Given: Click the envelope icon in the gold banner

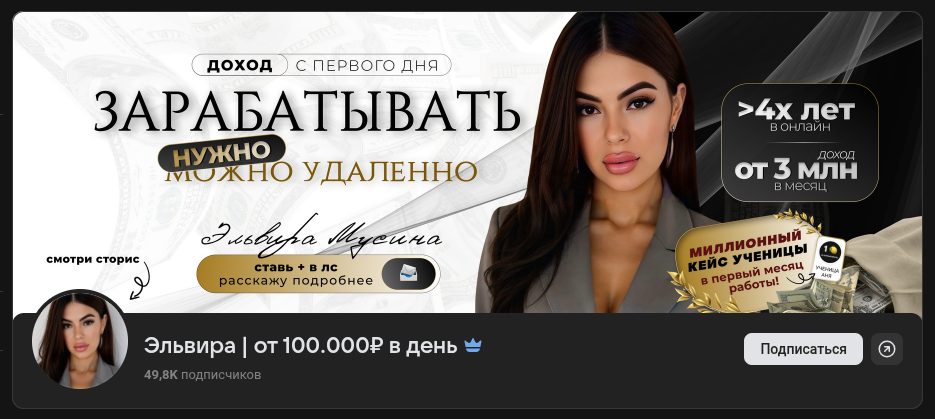Looking at the screenshot, I should coord(408,274).
